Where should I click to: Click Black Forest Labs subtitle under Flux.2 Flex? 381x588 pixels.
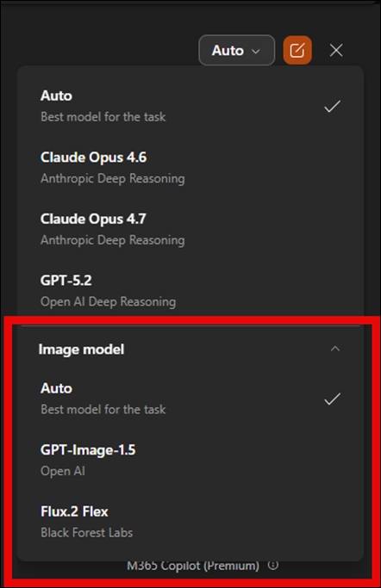click(87, 533)
